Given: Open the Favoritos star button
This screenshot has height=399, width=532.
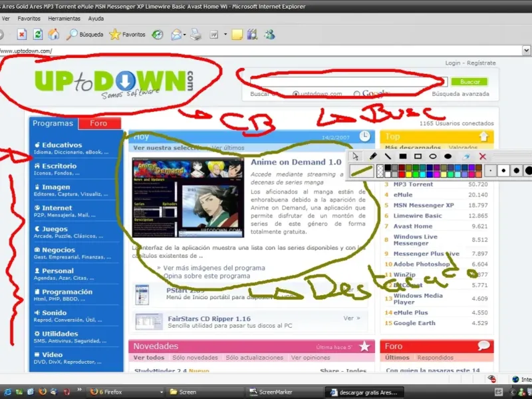Looking at the screenshot, I should pyautogui.click(x=127, y=35).
